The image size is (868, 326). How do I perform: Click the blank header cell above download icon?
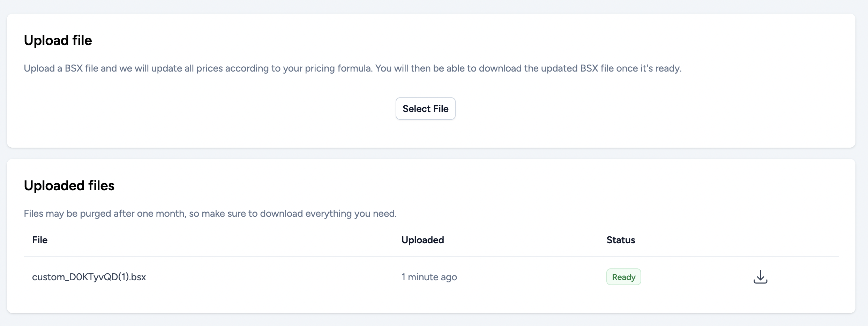[x=761, y=240]
